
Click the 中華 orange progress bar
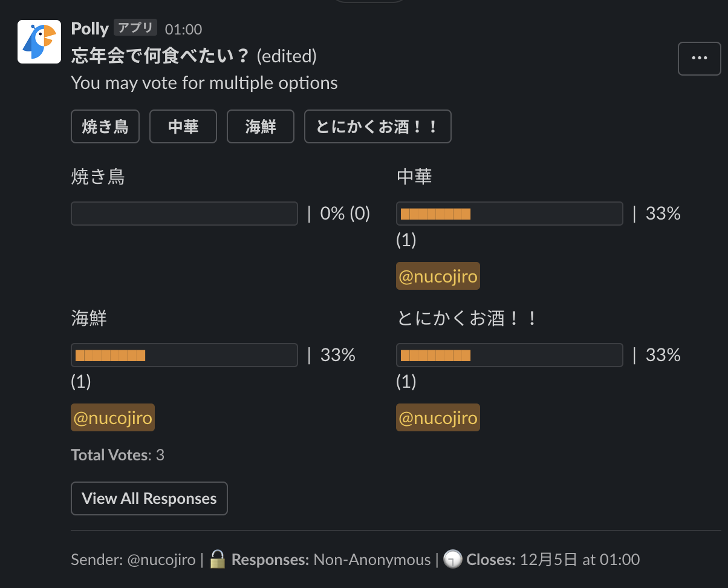pyautogui.click(x=436, y=214)
